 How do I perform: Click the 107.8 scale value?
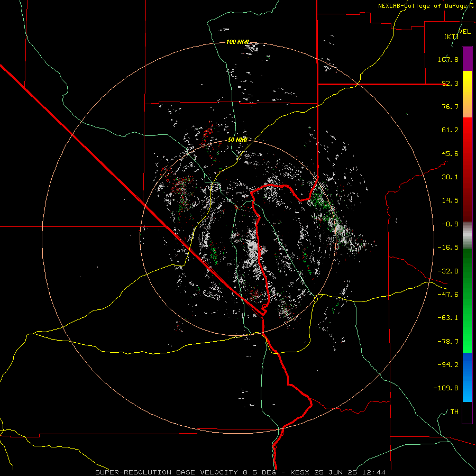[448, 59]
